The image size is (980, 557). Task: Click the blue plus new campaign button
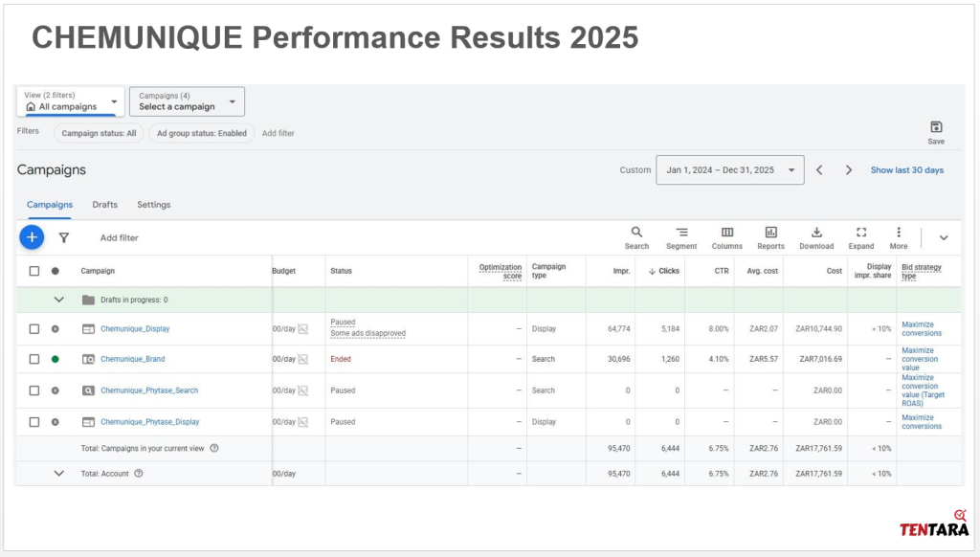(x=32, y=237)
